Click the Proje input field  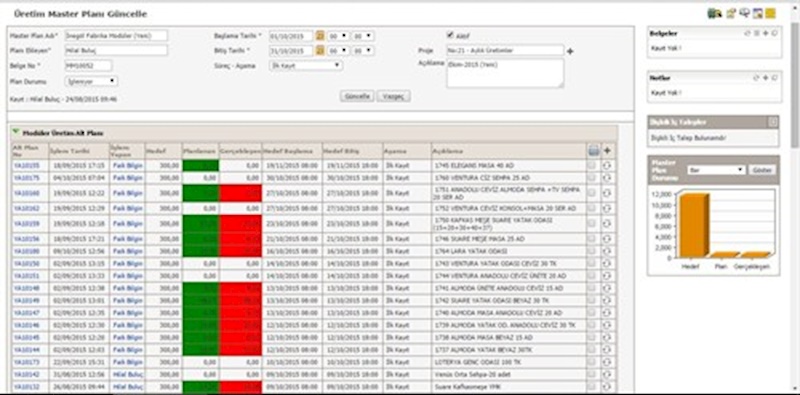(x=505, y=51)
